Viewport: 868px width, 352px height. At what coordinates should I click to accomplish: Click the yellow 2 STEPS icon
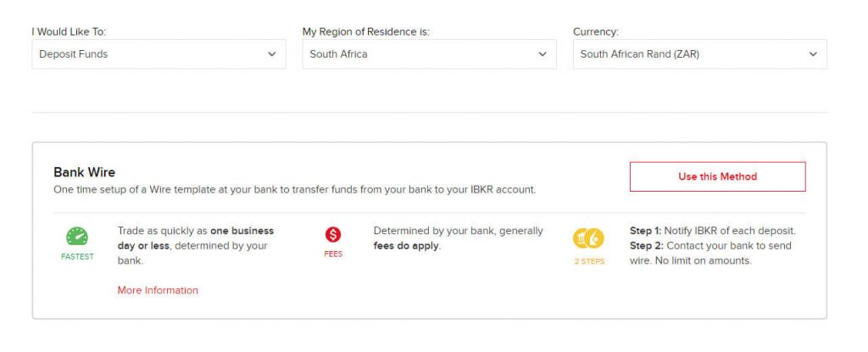pyautogui.click(x=588, y=238)
